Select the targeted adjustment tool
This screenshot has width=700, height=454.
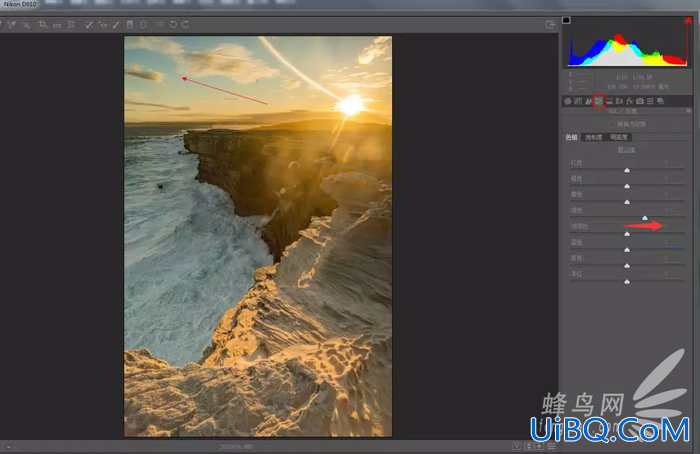click(26, 25)
